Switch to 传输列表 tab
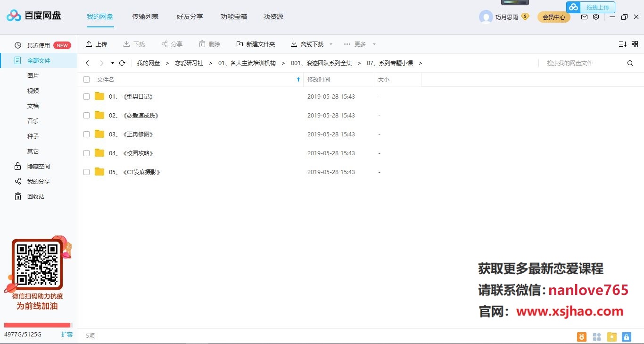 [145, 17]
